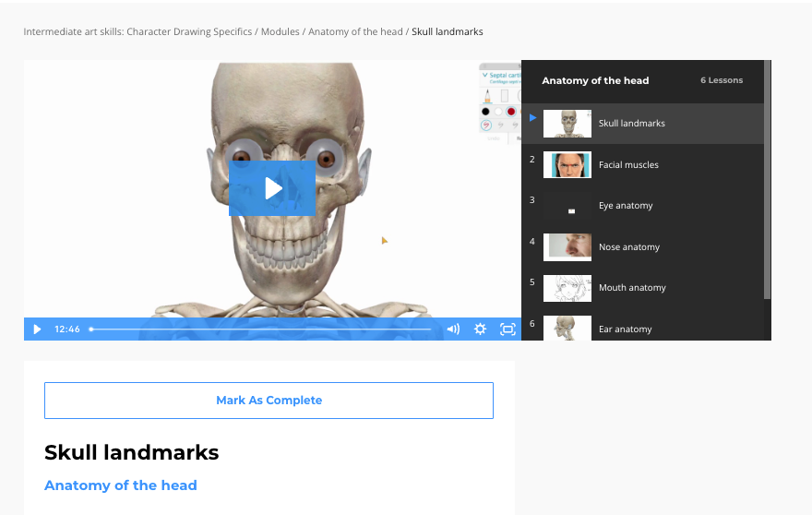
Task: Click the 12:46 video time display
Action: (x=67, y=329)
